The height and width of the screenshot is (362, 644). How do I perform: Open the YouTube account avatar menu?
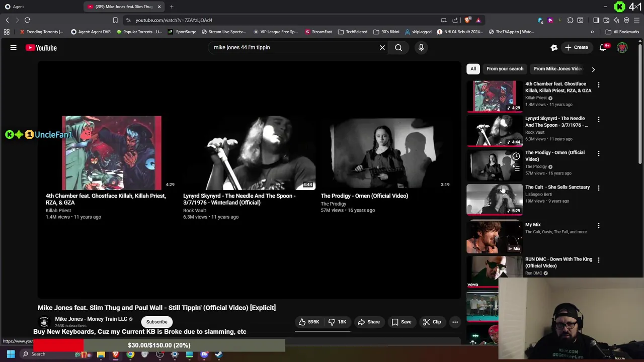coord(622,48)
